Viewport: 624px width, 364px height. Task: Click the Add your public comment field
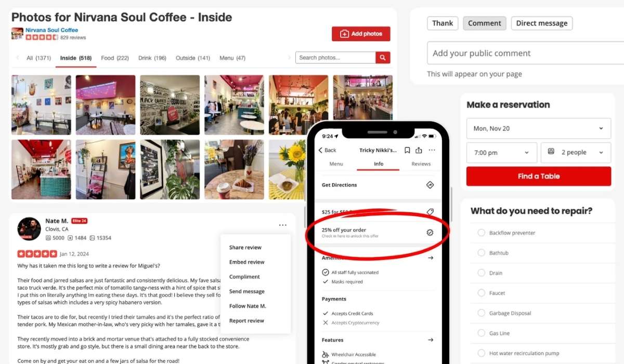pos(525,53)
